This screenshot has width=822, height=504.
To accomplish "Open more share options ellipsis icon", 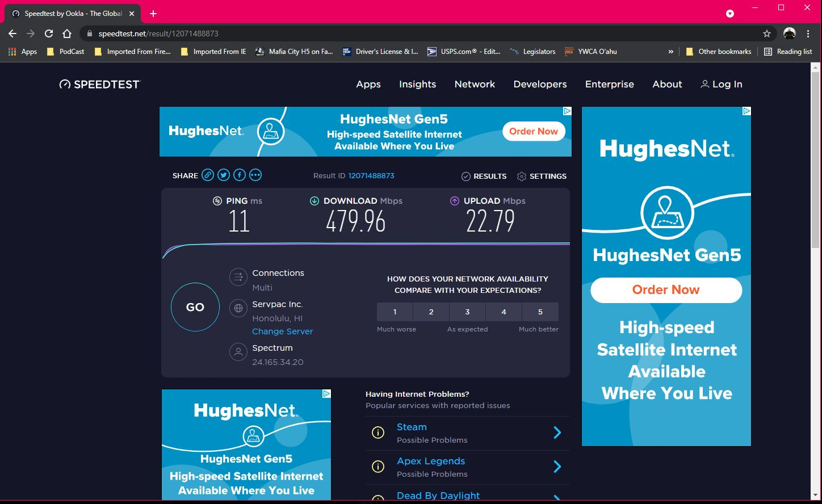I will click(255, 175).
